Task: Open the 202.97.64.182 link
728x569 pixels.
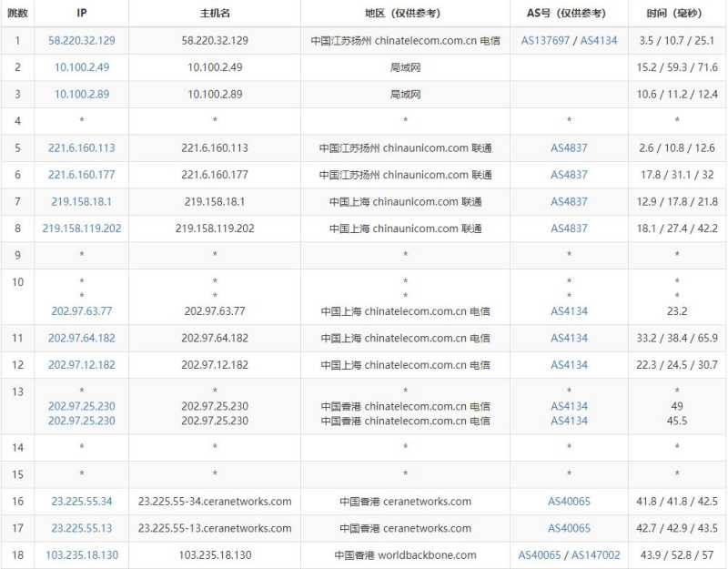Action: tap(82, 338)
